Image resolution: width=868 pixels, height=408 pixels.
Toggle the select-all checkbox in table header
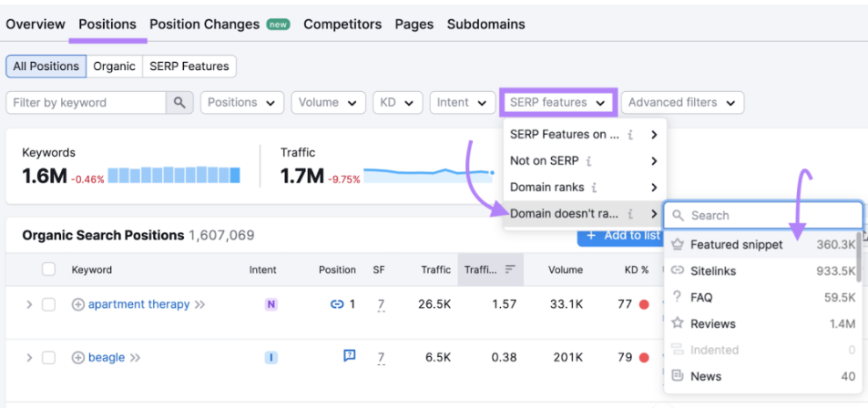pyautogui.click(x=49, y=270)
